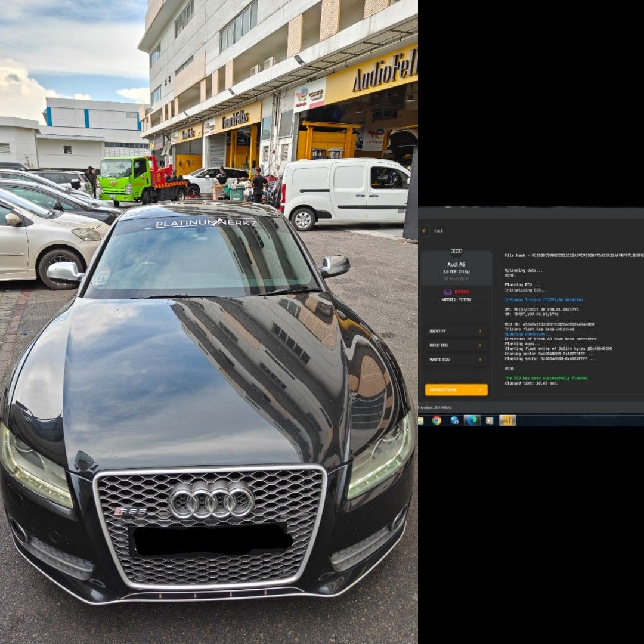644x644 pixels.
Task: Open Google Chrome from the taskbar
Action: tap(436, 420)
